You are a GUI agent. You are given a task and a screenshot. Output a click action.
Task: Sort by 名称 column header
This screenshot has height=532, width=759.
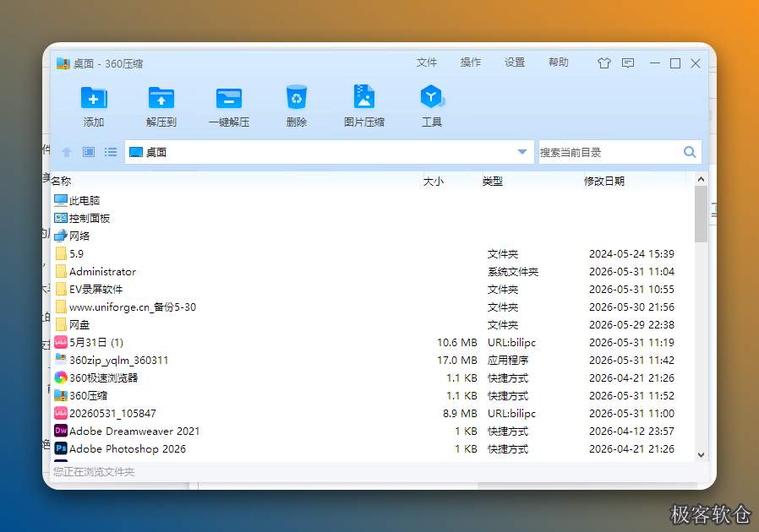[61, 181]
